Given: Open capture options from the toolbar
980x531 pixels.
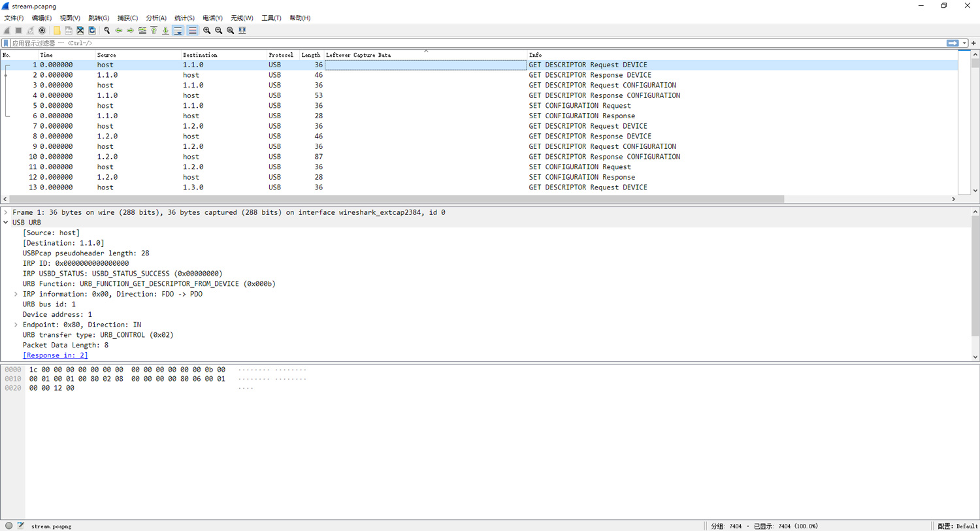Looking at the screenshot, I should pos(42,30).
